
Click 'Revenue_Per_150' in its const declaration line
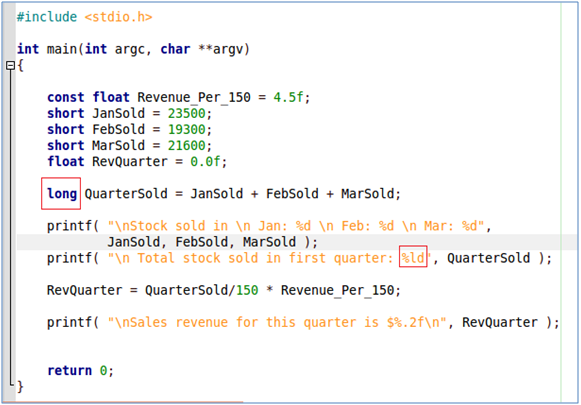pyautogui.click(x=194, y=97)
